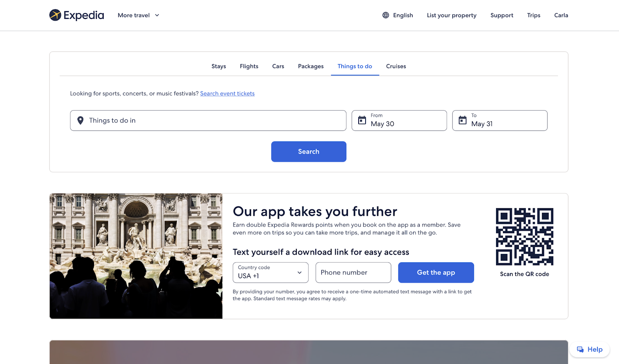Click the Phone number input field
619x364 pixels.
(353, 272)
